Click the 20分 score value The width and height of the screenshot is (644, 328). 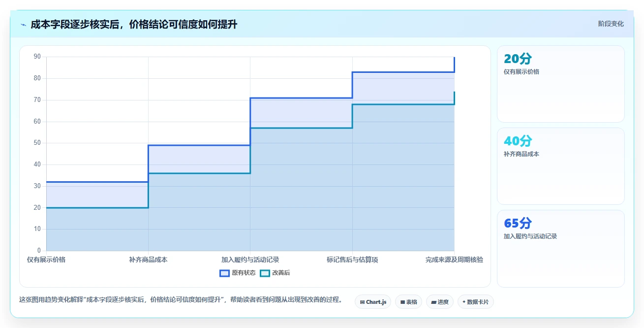click(518, 59)
